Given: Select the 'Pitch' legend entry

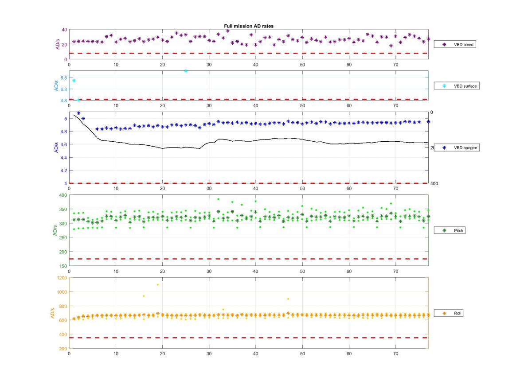Looking at the screenshot, I should tap(450, 231).
